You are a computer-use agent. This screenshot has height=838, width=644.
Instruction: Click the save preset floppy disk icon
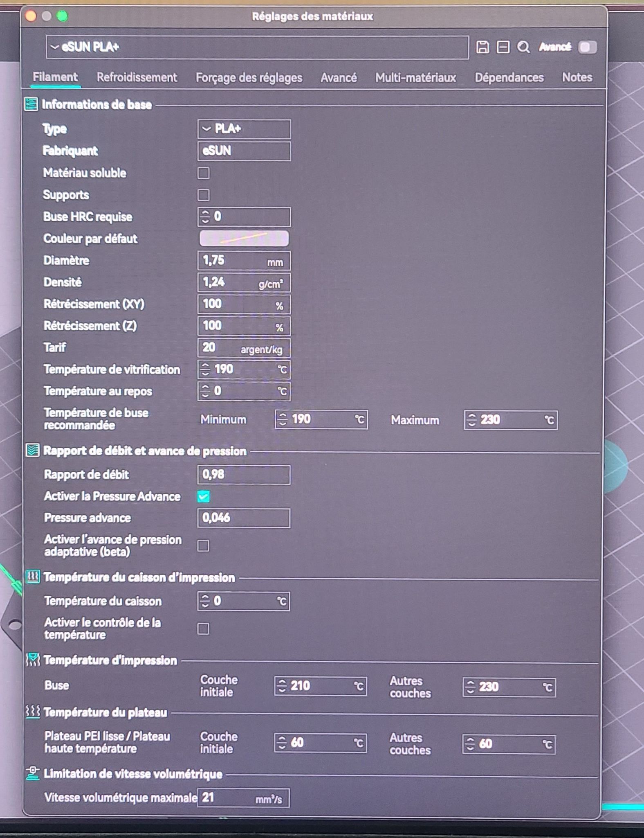pos(482,47)
